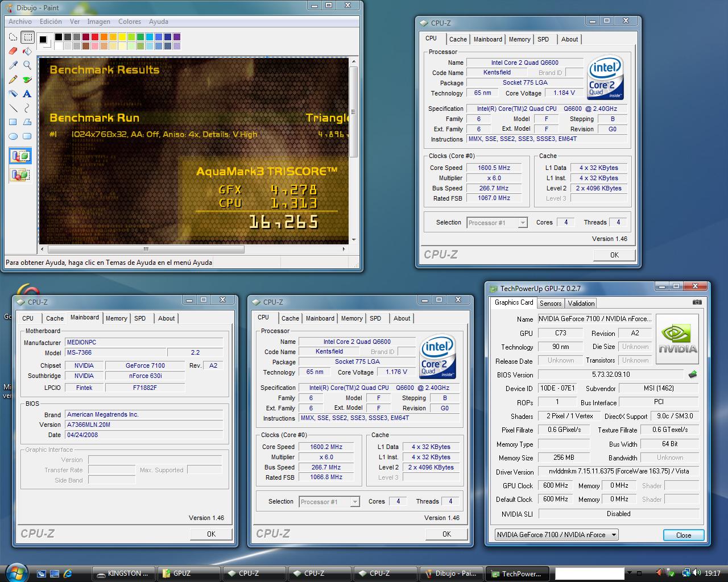The image size is (728, 582).
Task: Click Close button in GPU-Z
Action: tap(684, 535)
